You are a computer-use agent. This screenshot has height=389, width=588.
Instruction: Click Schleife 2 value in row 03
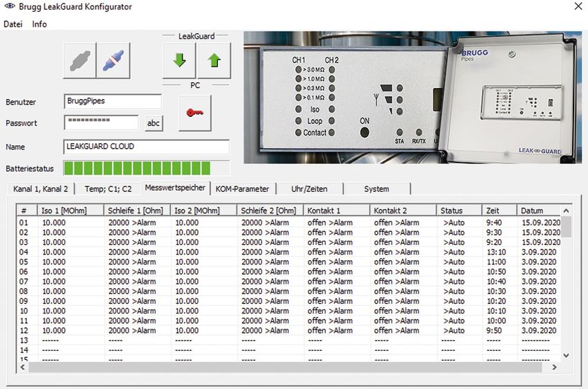click(x=265, y=242)
